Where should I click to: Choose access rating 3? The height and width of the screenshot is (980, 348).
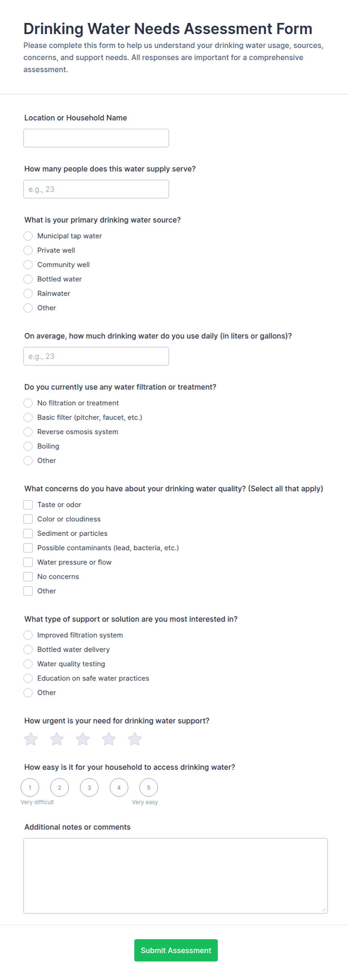(89, 788)
